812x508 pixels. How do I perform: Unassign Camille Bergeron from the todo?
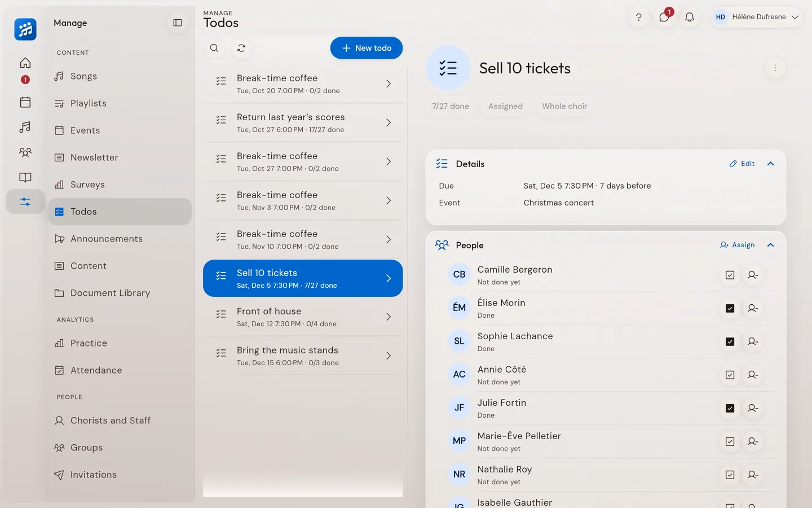pyautogui.click(x=753, y=275)
